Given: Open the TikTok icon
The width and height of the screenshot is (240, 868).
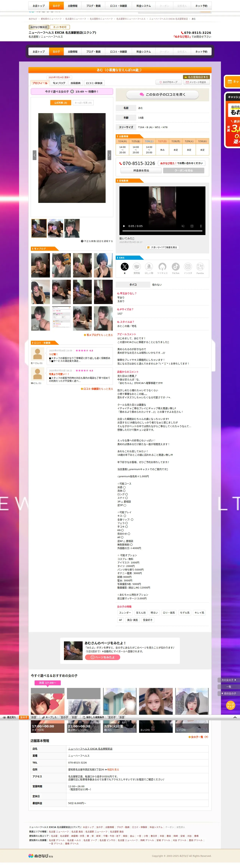Looking at the screenshot, I should click(x=176, y=266).
